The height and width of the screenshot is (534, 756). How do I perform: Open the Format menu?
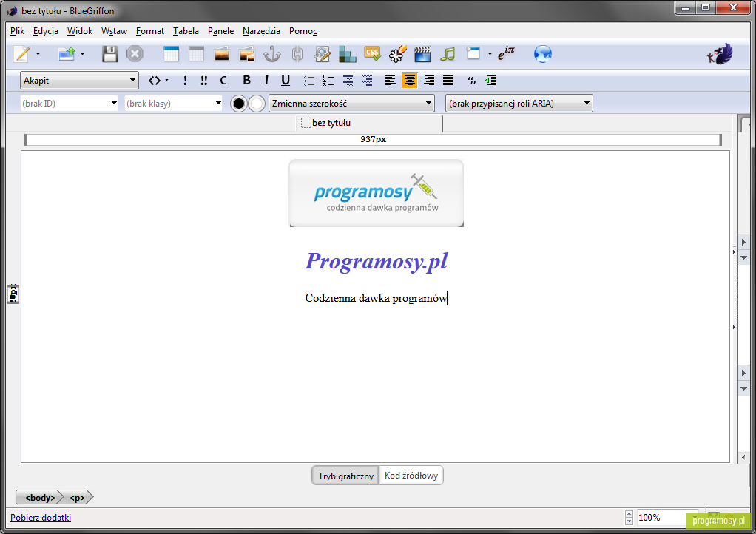click(150, 31)
